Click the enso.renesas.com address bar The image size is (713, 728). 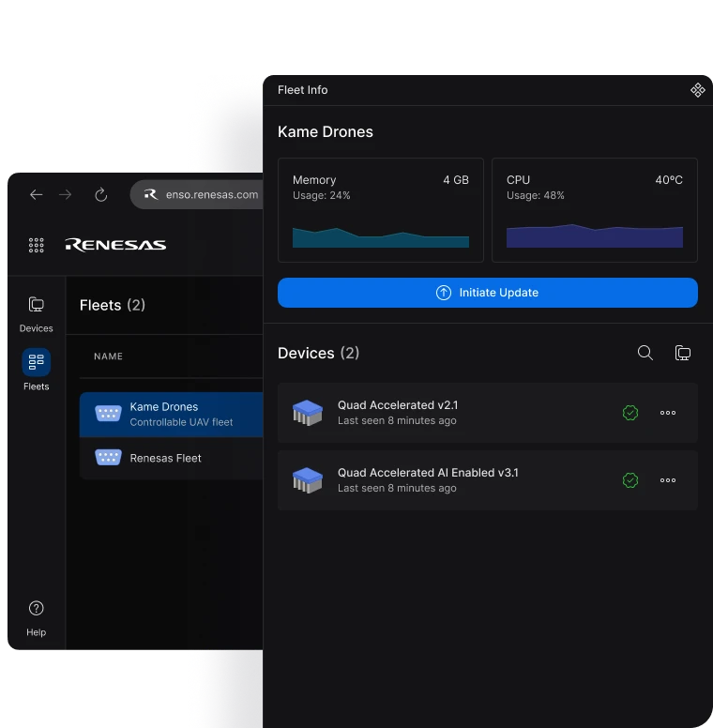211,195
